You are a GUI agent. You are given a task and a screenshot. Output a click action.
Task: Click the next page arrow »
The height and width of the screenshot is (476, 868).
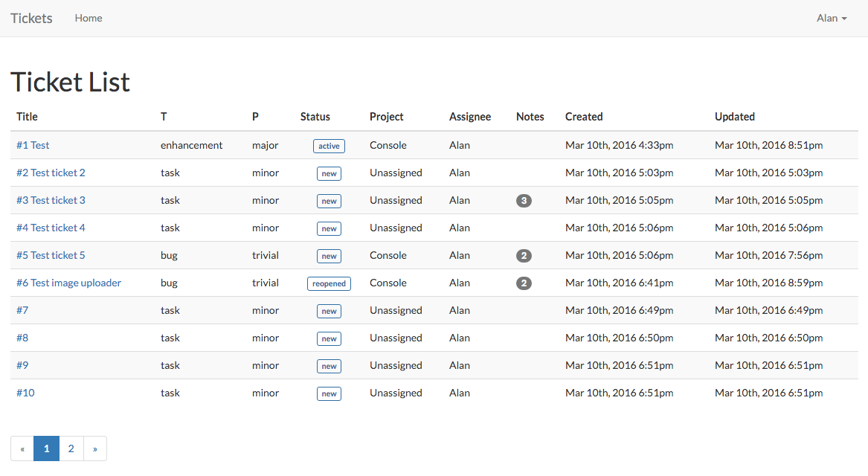click(95, 449)
